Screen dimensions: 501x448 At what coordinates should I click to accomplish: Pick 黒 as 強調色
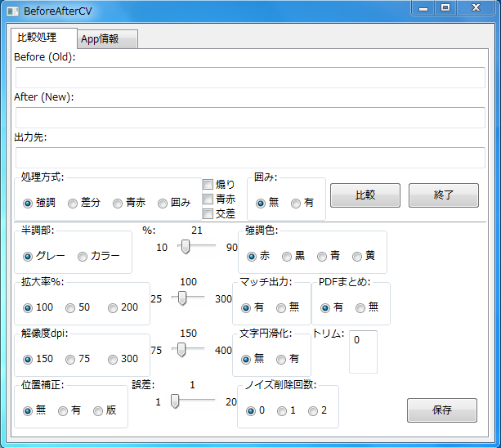click(293, 256)
